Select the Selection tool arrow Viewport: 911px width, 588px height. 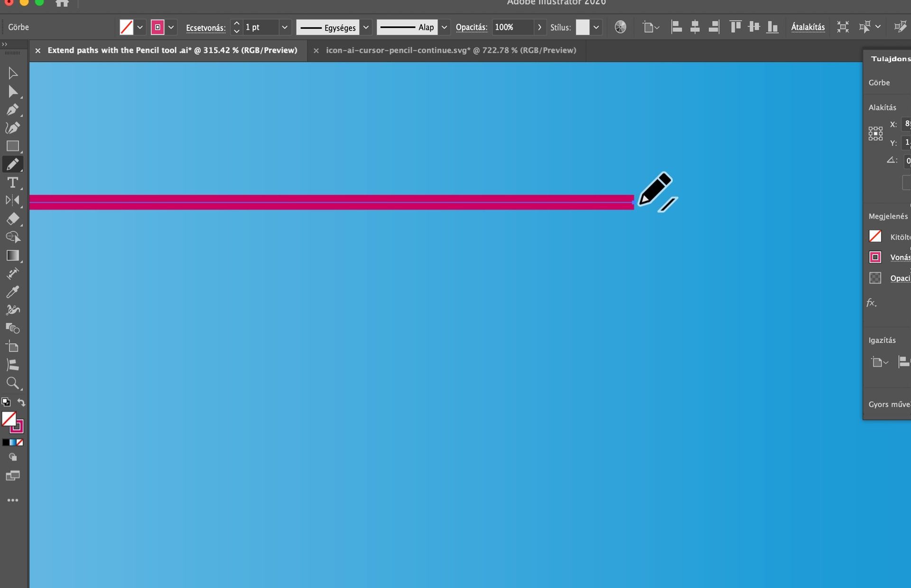coord(13,73)
